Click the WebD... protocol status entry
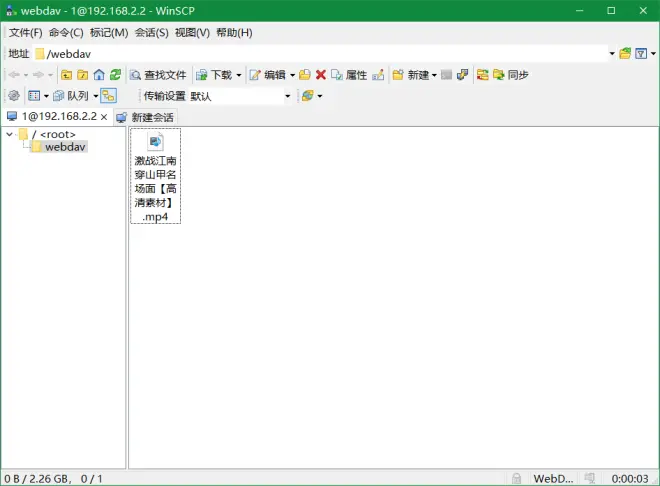Image resolution: width=660 pixels, height=486 pixels. pos(553,478)
